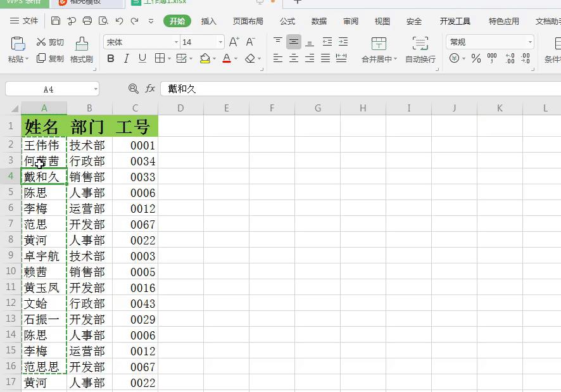The width and height of the screenshot is (561, 392).
Task: Expand font color dropdown arrow
Action: click(236, 58)
